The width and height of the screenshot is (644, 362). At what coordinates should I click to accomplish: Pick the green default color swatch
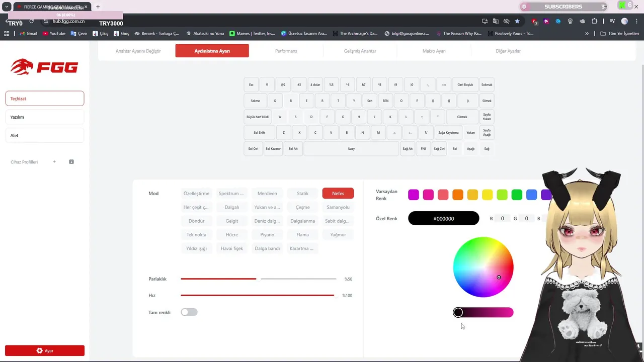coord(517,195)
